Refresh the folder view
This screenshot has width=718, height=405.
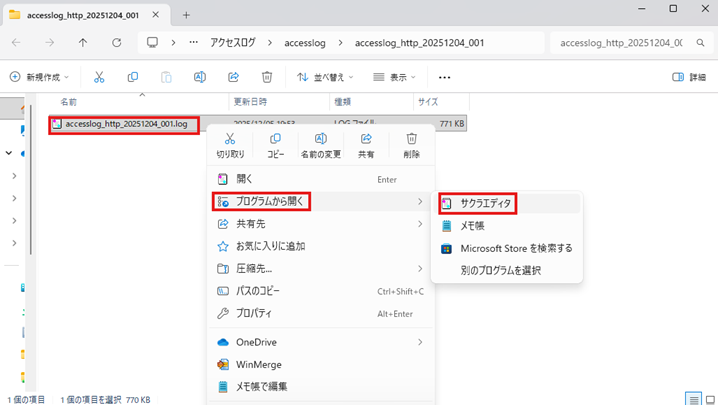point(116,43)
